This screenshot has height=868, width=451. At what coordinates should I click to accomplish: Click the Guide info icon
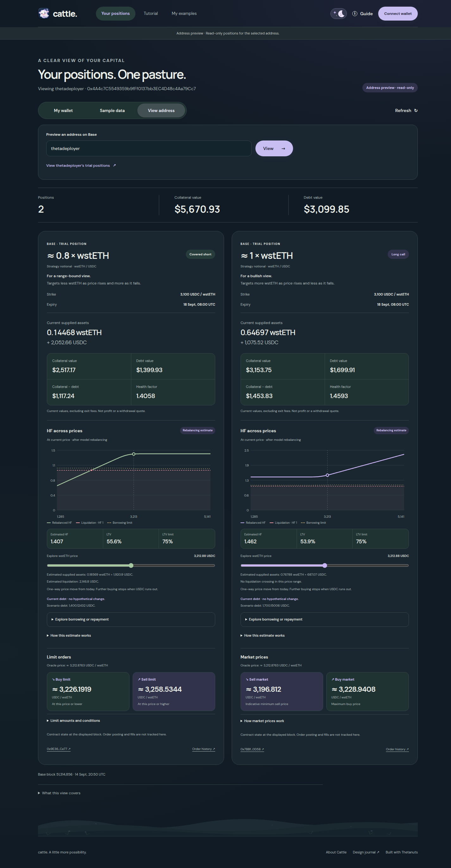(354, 14)
